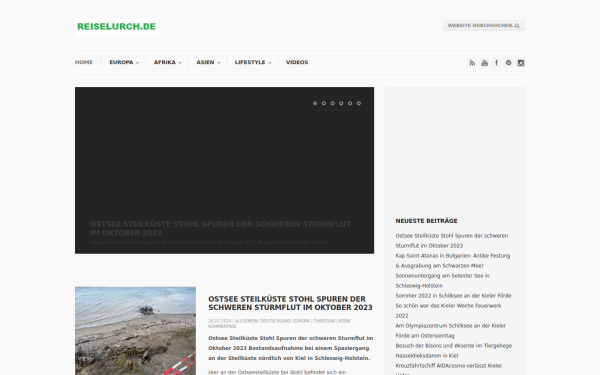The height and width of the screenshot is (375, 600).
Task: Select the first slider dot
Action: pos(315,103)
